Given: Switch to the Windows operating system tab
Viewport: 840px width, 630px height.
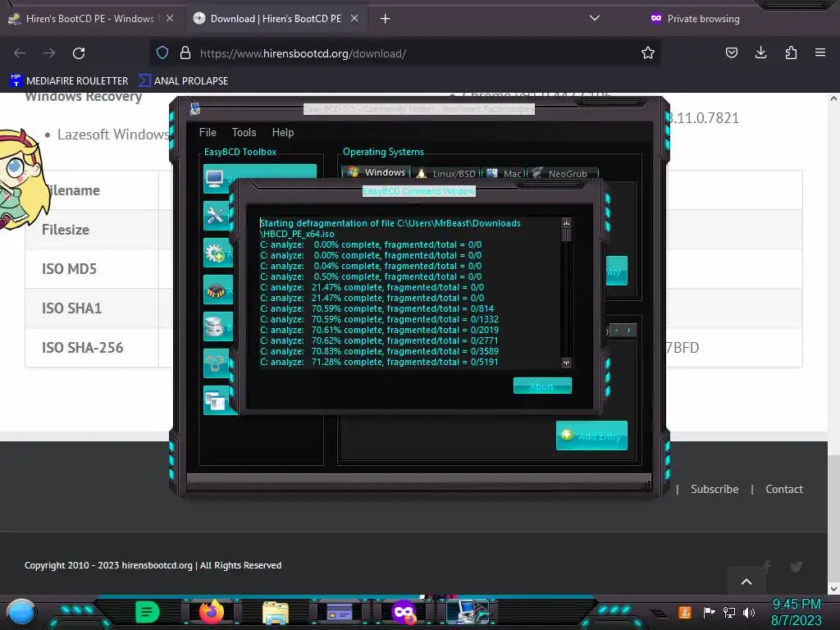Looking at the screenshot, I should pyautogui.click(x=376, y=172).
